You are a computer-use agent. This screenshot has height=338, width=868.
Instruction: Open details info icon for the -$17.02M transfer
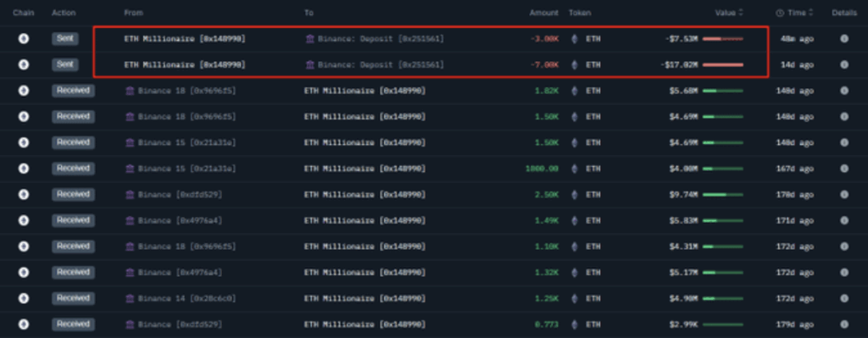[x=843, y=64]
